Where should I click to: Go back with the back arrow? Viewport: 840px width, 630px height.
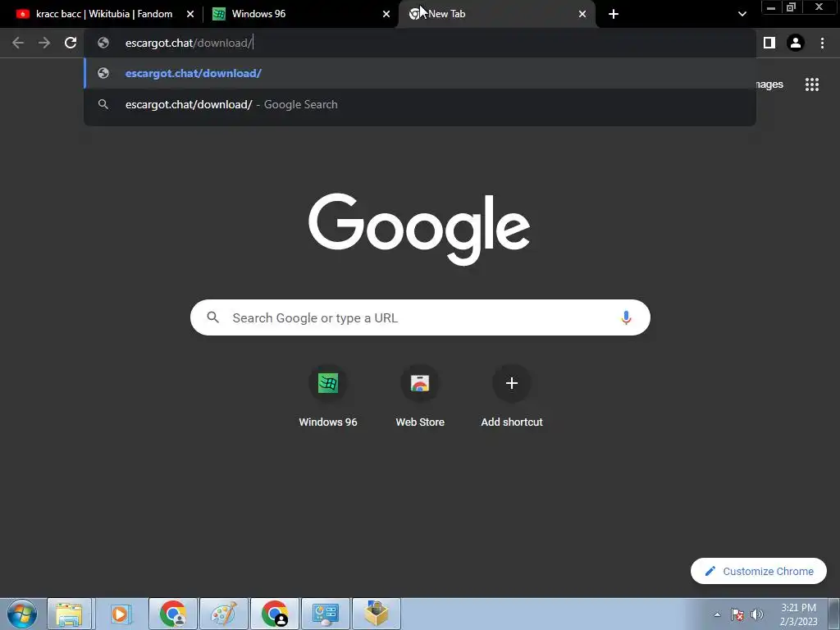click(18, 43)
